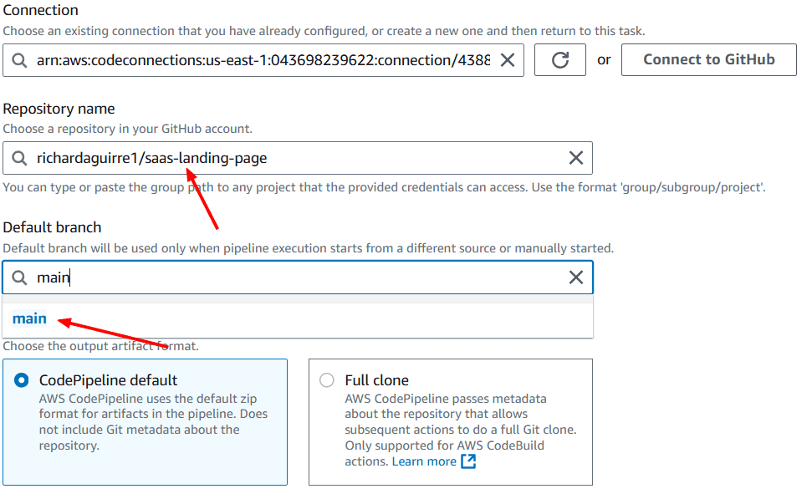The image size is (812, 504).
Task: Click the Full clone option description text
Action: 461,430
